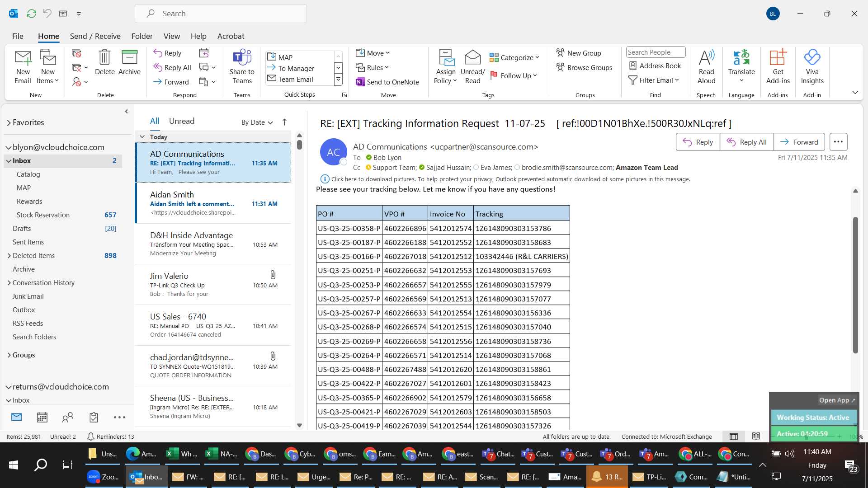Switch to Folder ribbon tab
Viewport: 868px width, 488px height.
[x=142, y=36]
